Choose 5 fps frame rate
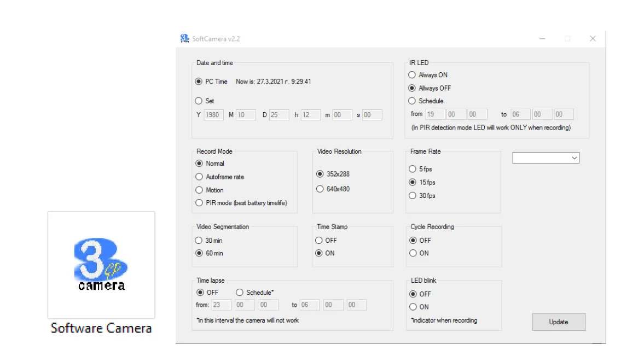The width and height of the screenshot is (644, 362). point(413,170)
